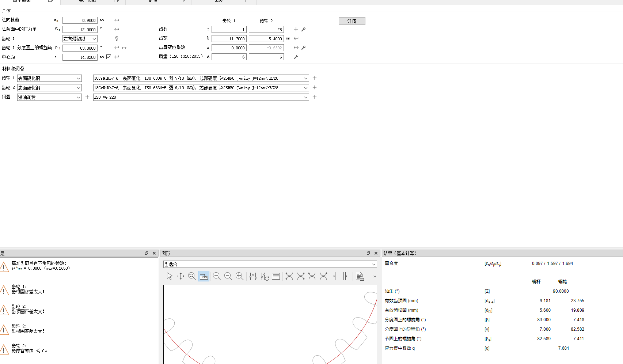Open the 浸油润滑 lubrication type dropdown
The image size is (623, 364).
(49, 97)
